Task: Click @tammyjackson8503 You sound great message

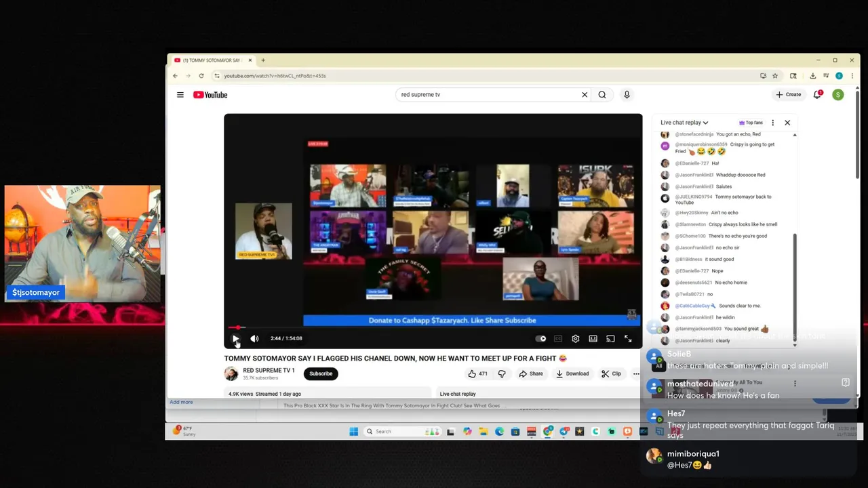Action: click(715, 329)
